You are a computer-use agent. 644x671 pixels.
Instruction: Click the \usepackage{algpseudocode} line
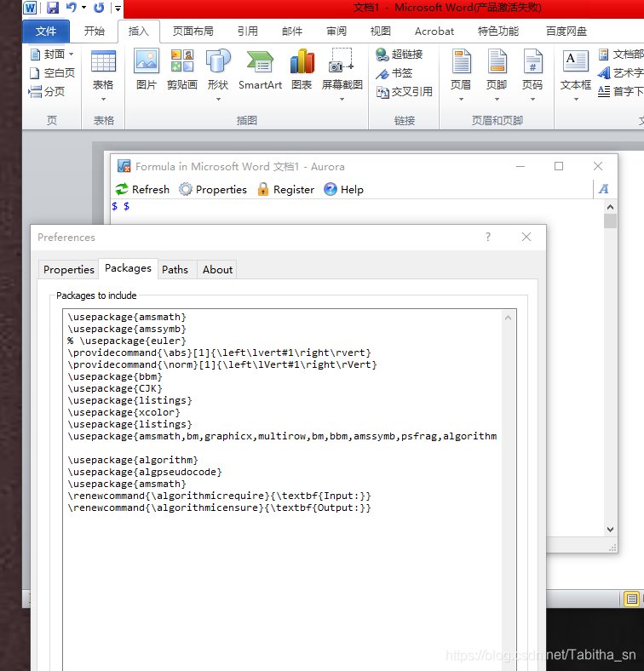(x=145, y=472)
